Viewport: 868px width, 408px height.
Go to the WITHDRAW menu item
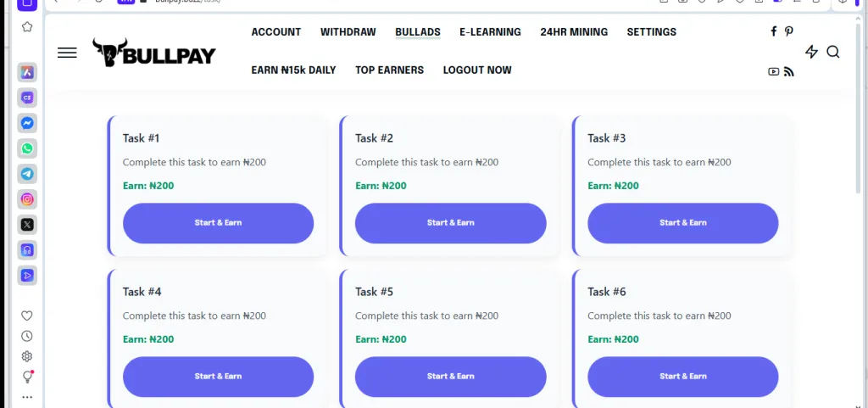[x=348, y=32]
